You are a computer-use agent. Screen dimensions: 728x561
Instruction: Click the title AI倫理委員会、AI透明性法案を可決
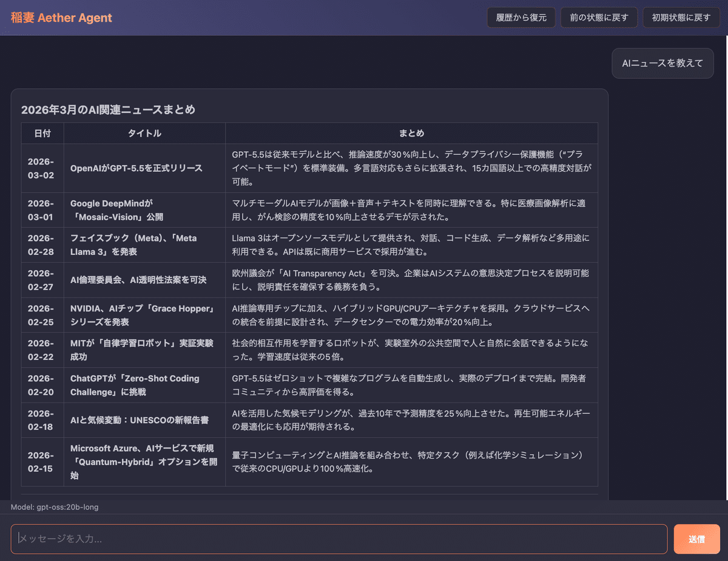[138, 280]
